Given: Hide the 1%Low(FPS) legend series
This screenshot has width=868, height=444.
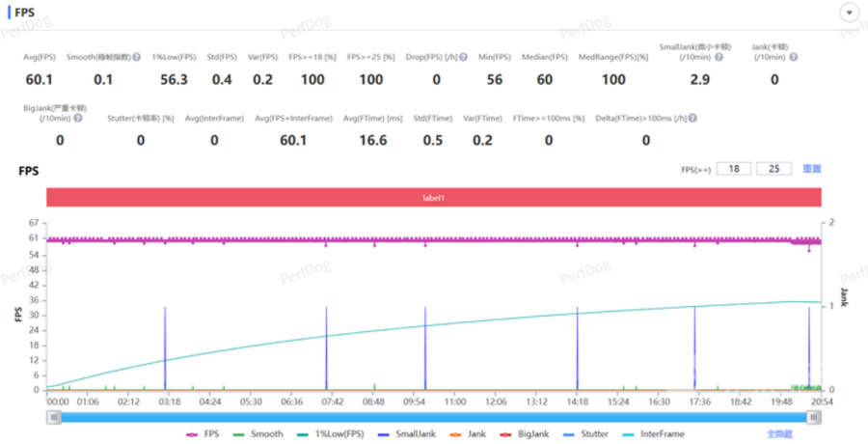Looking at the screenshot, I should [328, 434].
